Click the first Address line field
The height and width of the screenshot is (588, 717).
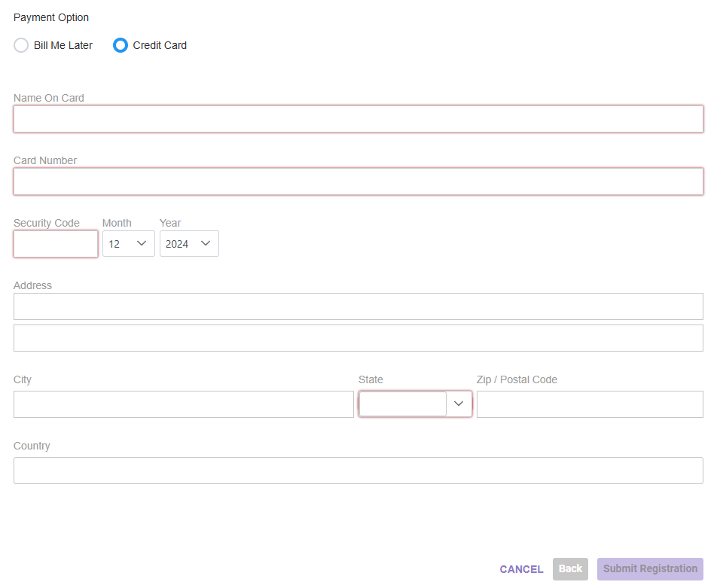pyautogui.click(x=358, y=306)
